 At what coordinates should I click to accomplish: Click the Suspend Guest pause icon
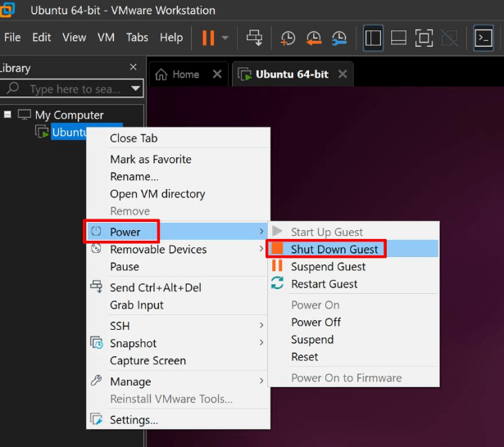click(x=277, y=265)
